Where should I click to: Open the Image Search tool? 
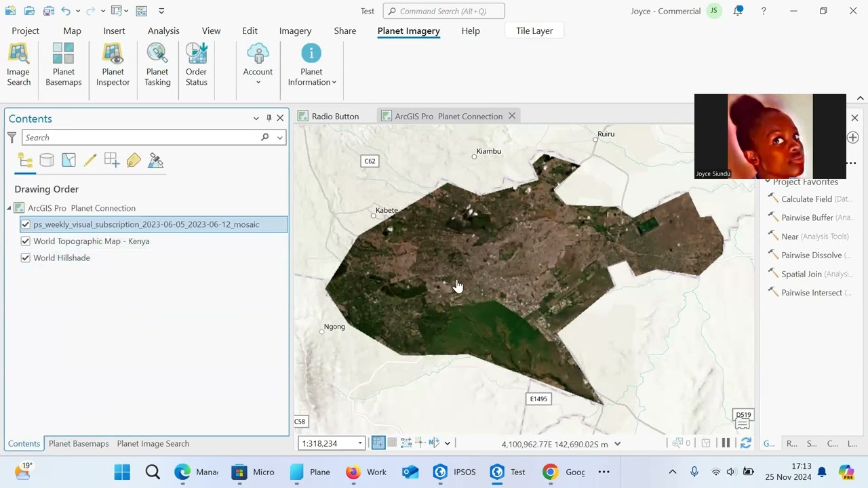tap(18, 65)
